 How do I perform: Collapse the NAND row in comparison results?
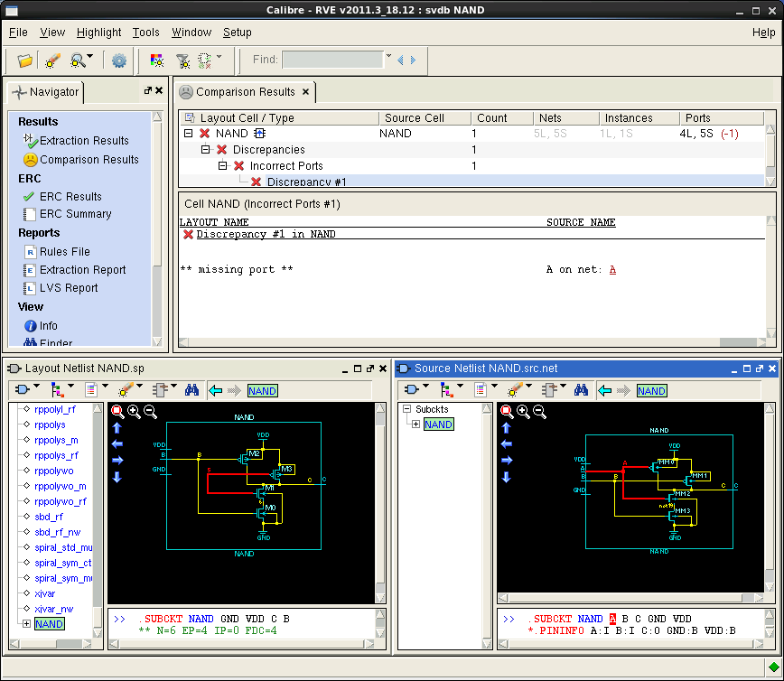tap(188, 134)
